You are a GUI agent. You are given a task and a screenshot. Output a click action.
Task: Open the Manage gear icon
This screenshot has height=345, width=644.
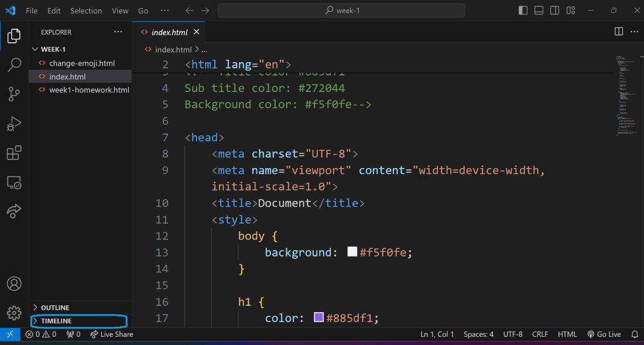tap(15, 313)
